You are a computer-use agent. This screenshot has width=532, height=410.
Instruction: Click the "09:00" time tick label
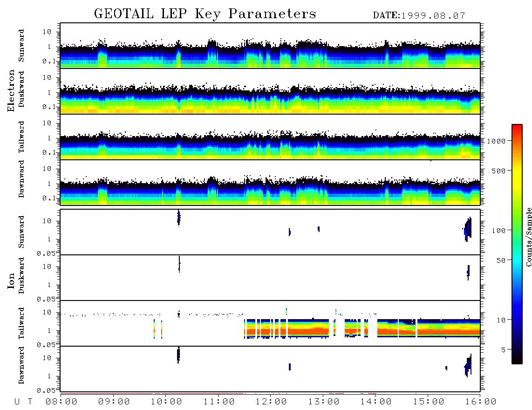pos(114,402)
